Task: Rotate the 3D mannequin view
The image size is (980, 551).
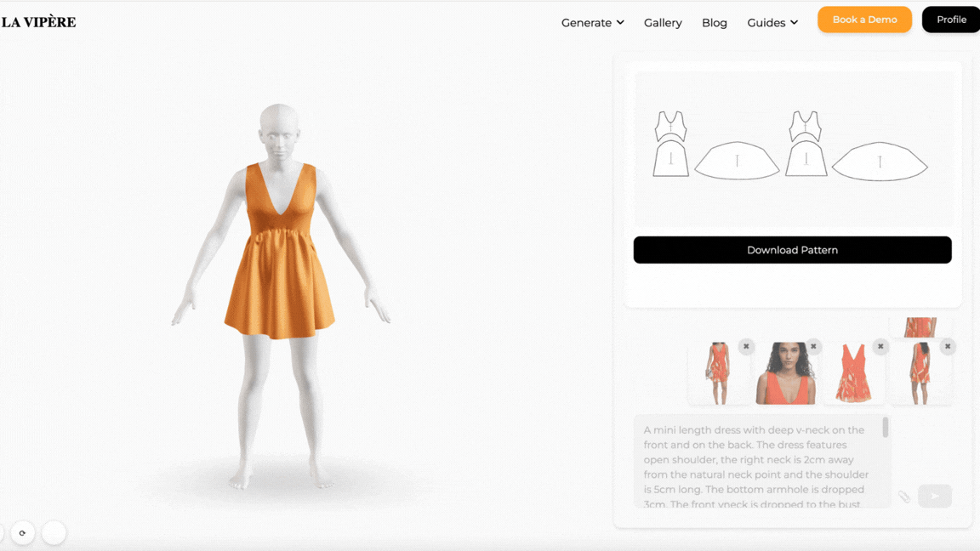Action: pos(23,532)
